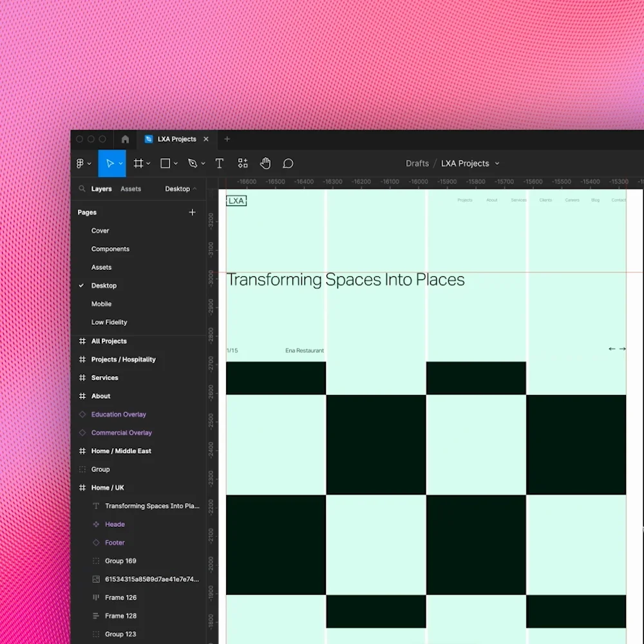Image resolution: width=644 pixels, height=644 pixels.
Task: Open the Cover page
Action: point(100,231)
